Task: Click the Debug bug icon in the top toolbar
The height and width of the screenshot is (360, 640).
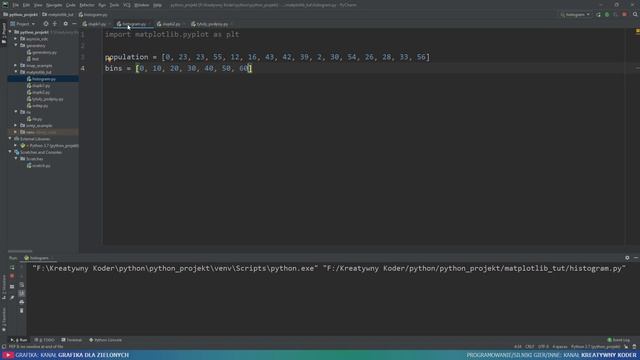Action: click(x=607, y=15)
